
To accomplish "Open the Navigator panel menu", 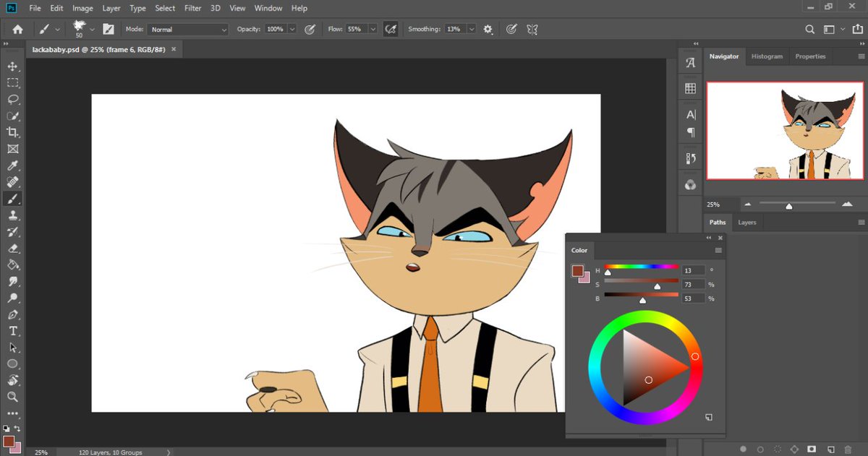I will click(861, 56).
